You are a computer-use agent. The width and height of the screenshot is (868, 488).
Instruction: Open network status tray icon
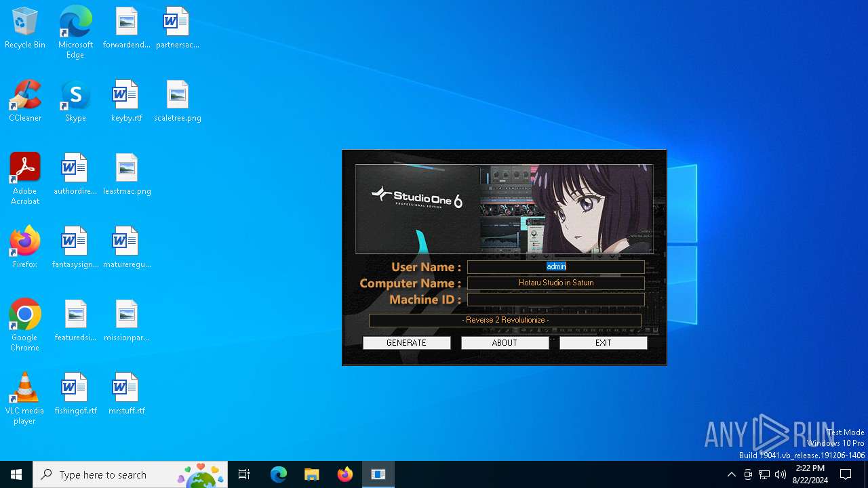coord(764,474)
